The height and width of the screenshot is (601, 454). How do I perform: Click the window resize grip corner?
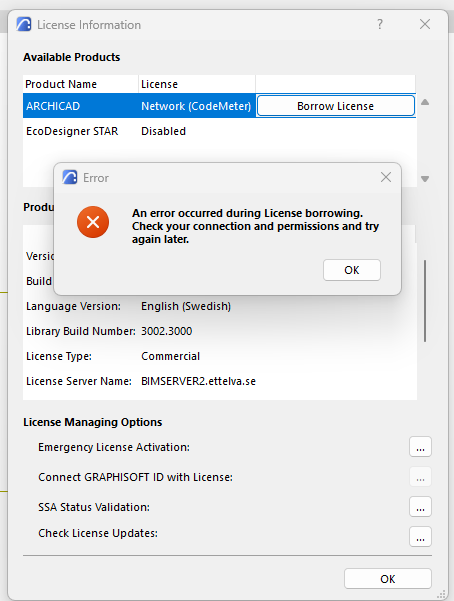coord(441,594)
